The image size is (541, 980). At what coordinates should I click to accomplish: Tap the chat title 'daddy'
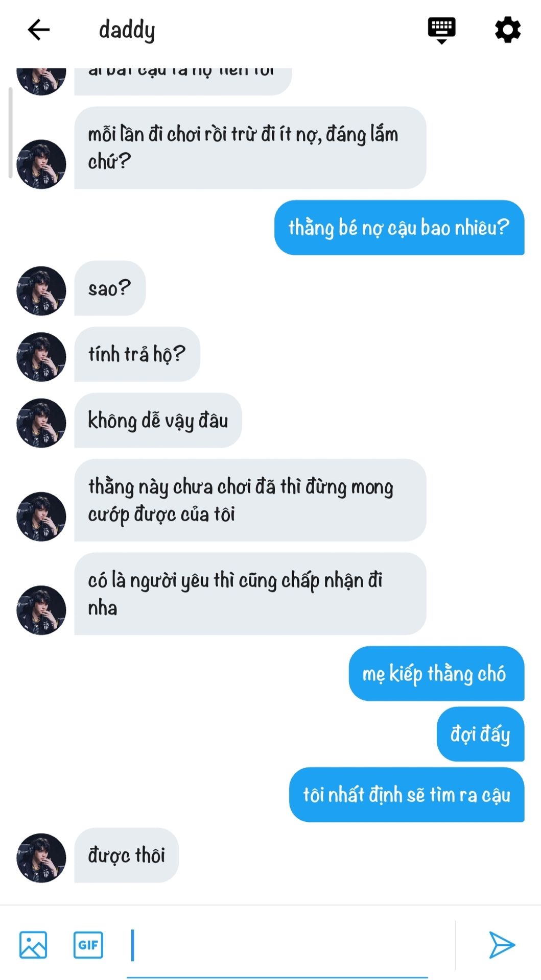click(127, 30)
